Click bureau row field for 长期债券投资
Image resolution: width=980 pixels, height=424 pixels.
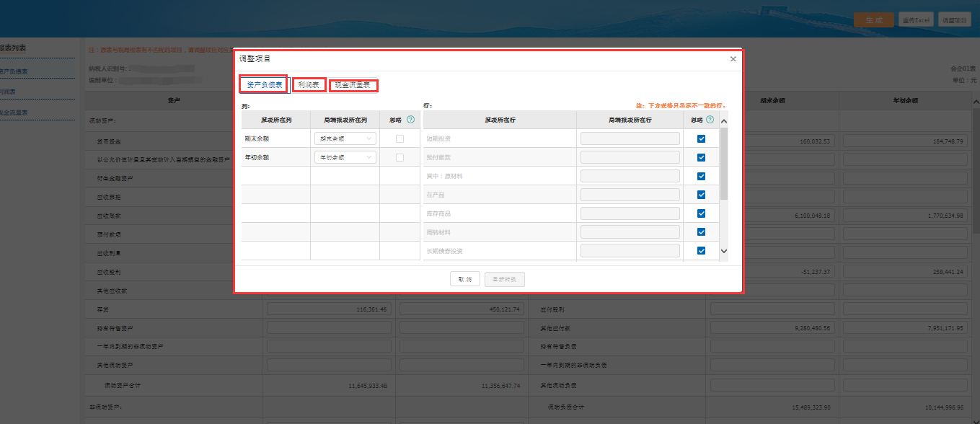pos(630,251)
